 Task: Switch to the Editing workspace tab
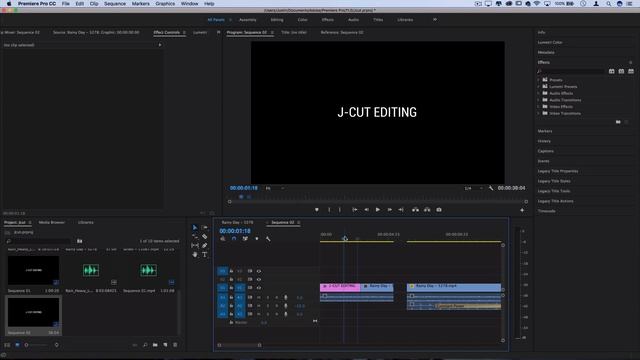pos(277,20)
